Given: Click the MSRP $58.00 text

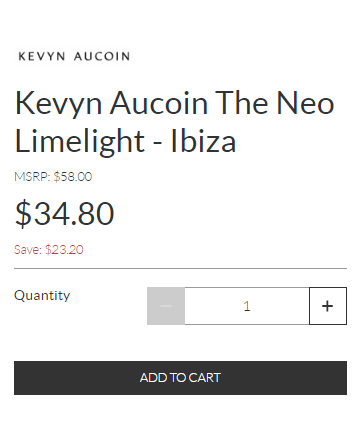Looking at the screenshot, I should (53, 176).
